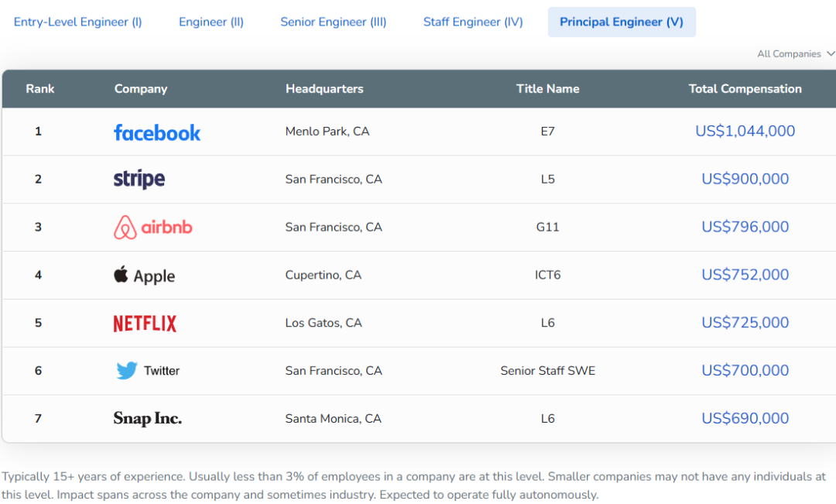Click the Facebook logo
836x504 pixels.
click(x=157, y=132)
